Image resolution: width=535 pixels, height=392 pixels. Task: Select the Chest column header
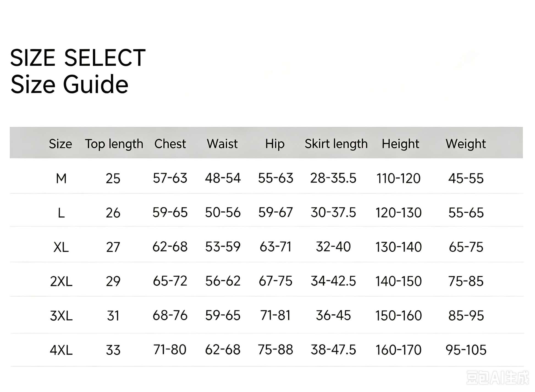(x=170, y=144)
